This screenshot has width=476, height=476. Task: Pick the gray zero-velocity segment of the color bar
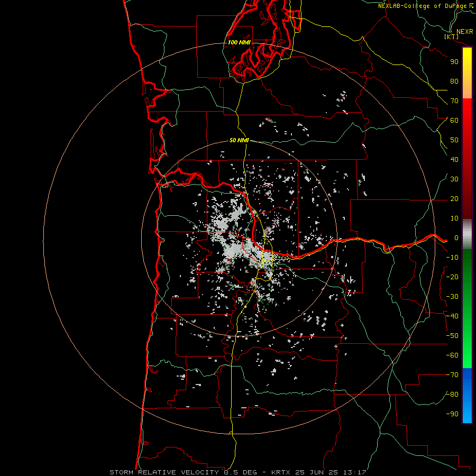pyautogui.click(x=467, y=234)
